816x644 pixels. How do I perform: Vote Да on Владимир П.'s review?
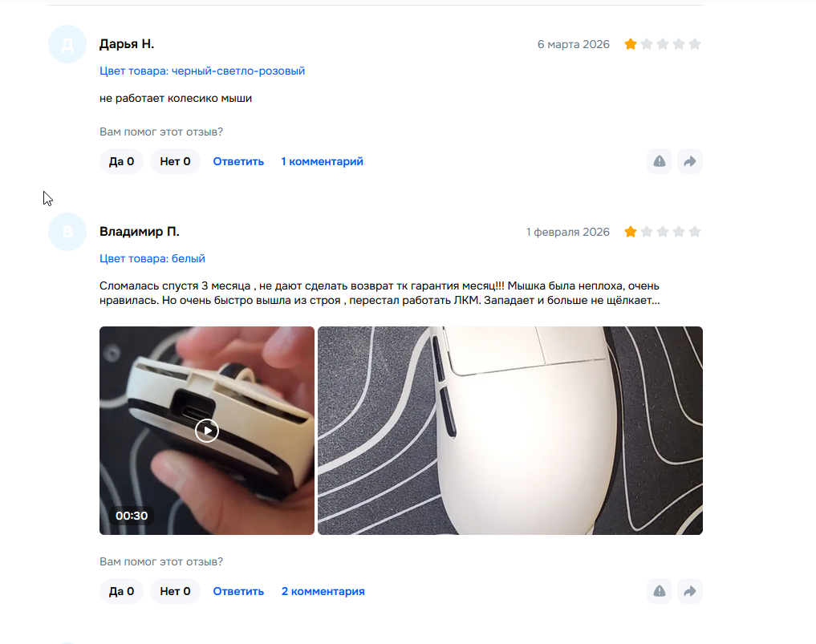[x=121, y=591]
